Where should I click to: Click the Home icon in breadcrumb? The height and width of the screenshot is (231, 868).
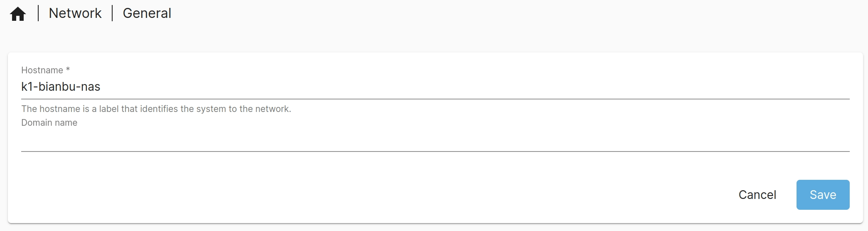pos(18,14)
